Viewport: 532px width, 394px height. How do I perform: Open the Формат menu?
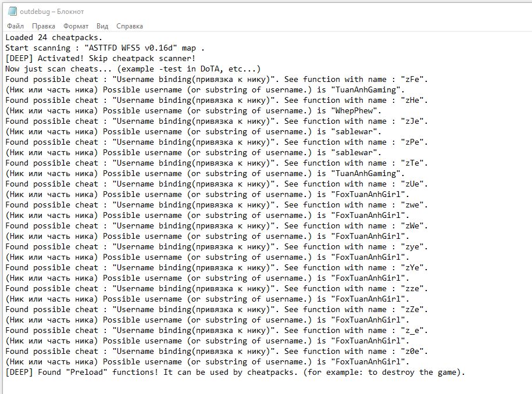point(76,26)
